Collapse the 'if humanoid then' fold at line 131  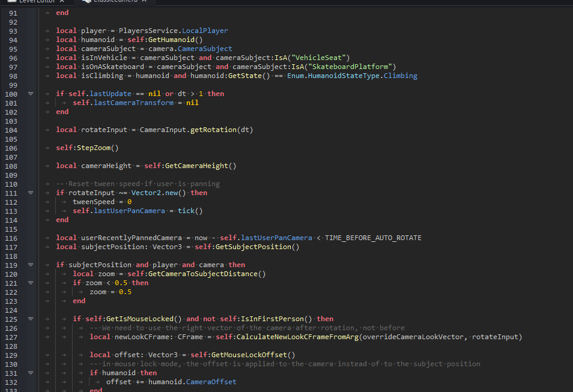[x=31, y=373]
